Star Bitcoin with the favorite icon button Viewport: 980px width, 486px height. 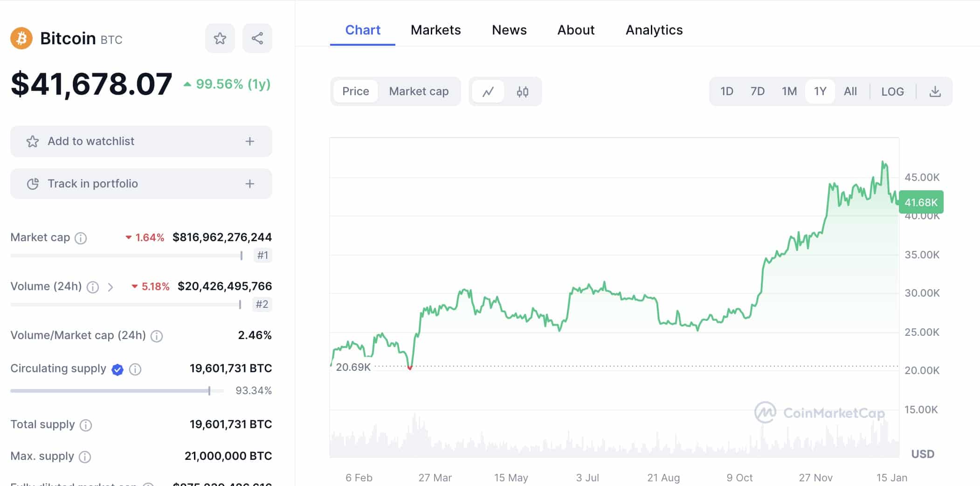coord(220,38)
